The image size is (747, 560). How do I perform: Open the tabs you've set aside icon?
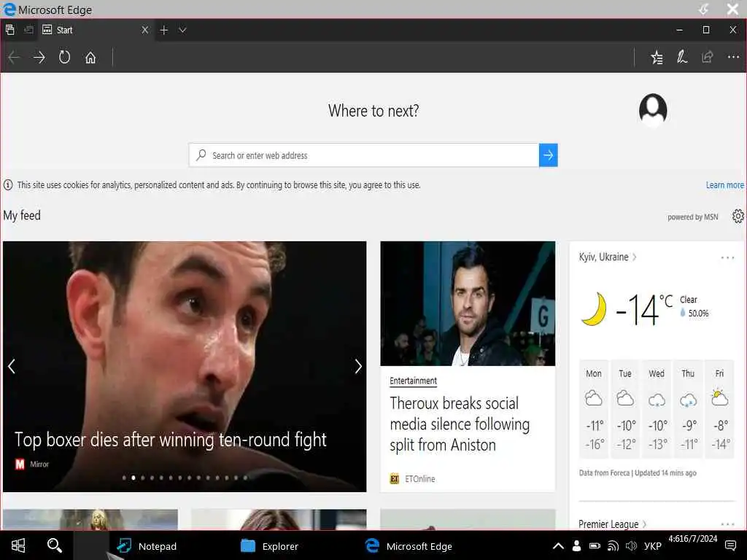[10, 30]
